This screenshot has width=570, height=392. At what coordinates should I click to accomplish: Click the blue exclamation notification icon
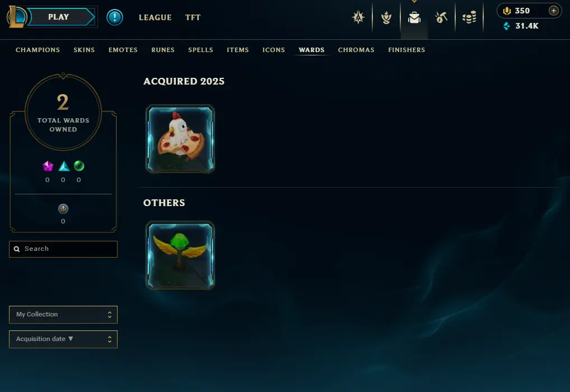point(115,17)
